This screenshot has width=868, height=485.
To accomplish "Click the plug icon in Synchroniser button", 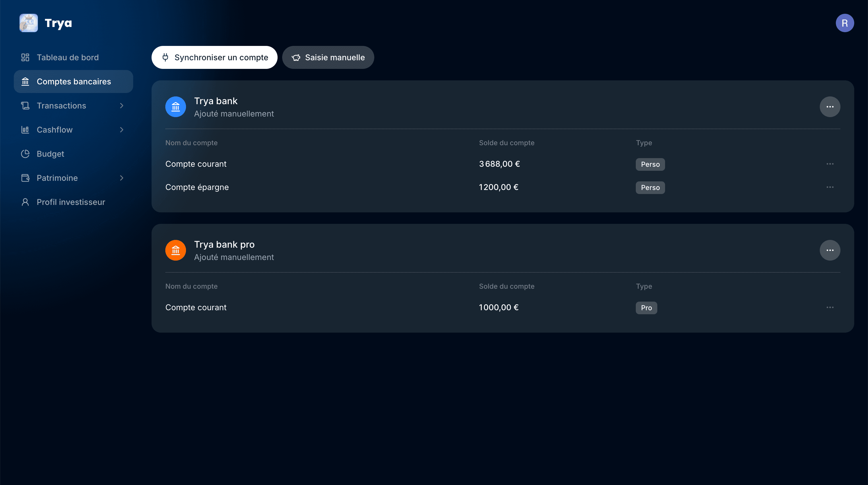I will [x=165, y=58].
